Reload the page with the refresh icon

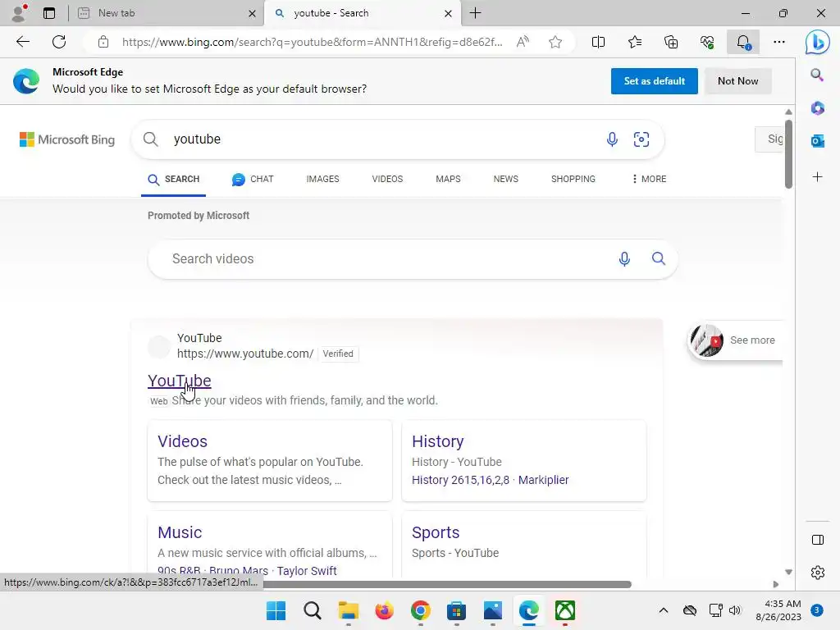59,42
